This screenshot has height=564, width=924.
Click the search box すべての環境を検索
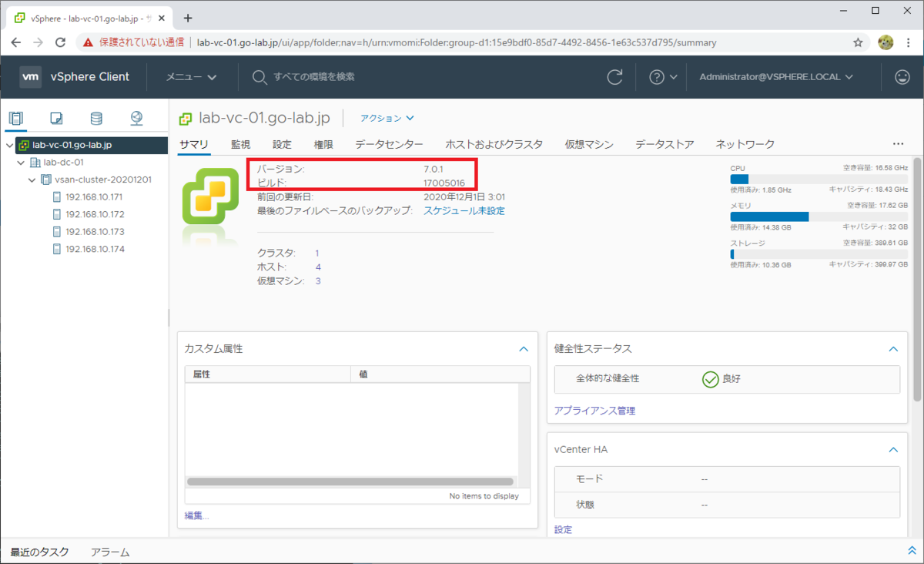click(314, 77)
